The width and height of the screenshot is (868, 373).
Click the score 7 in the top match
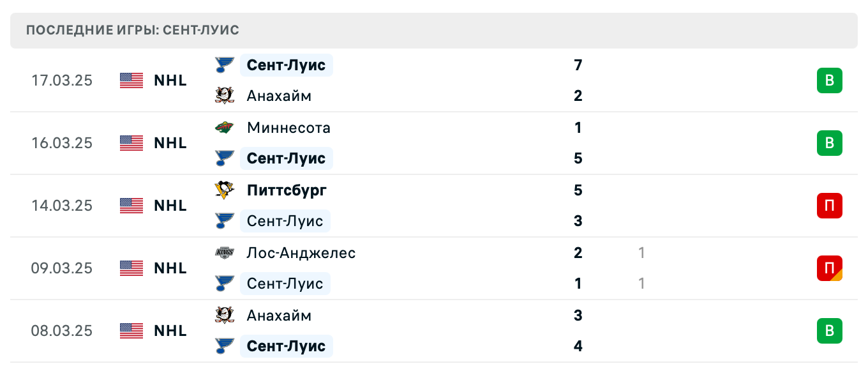(x=578, y=65)
